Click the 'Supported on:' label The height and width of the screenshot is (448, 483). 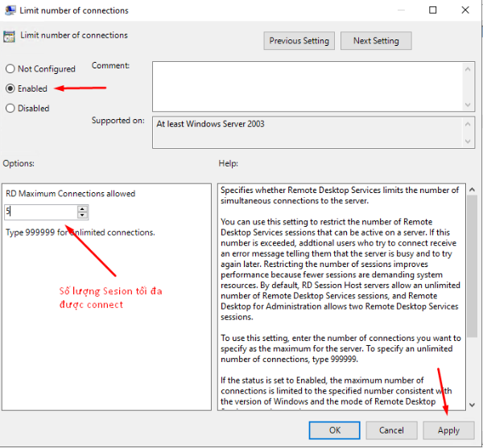click(x=118, y=121)
